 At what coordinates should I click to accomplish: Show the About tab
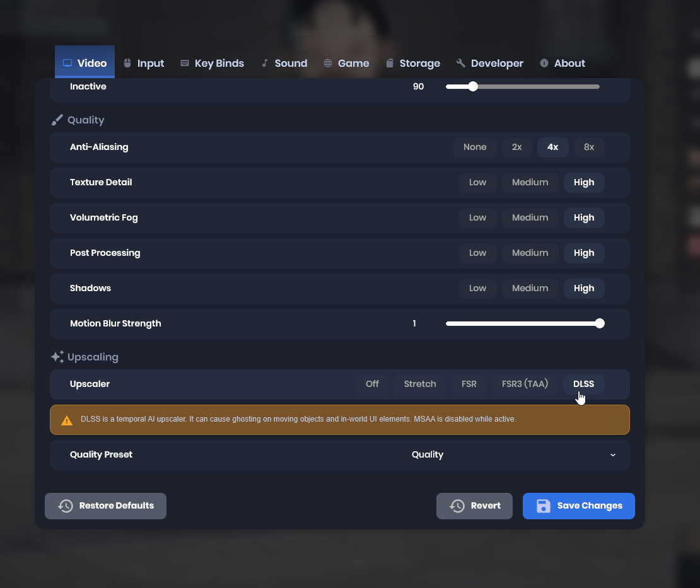click(x=563, y=63)
